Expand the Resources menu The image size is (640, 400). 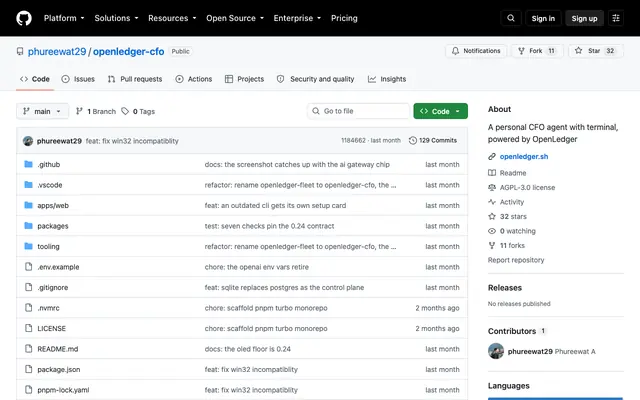172,18
